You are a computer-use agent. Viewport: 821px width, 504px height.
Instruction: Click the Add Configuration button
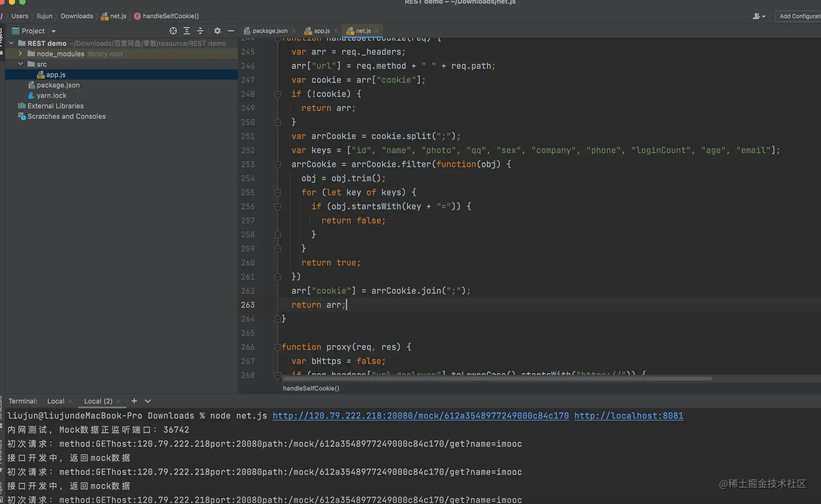799,16
